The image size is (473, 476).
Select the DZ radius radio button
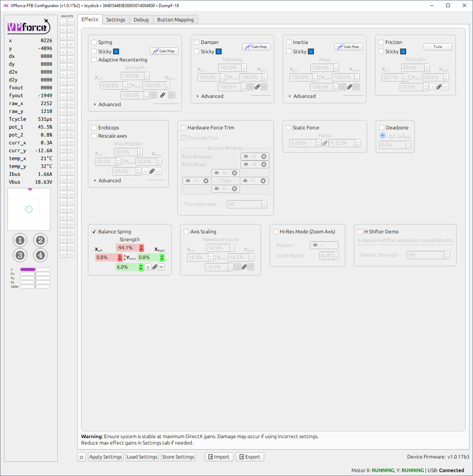pyautogui.click(x=383, y=136)
